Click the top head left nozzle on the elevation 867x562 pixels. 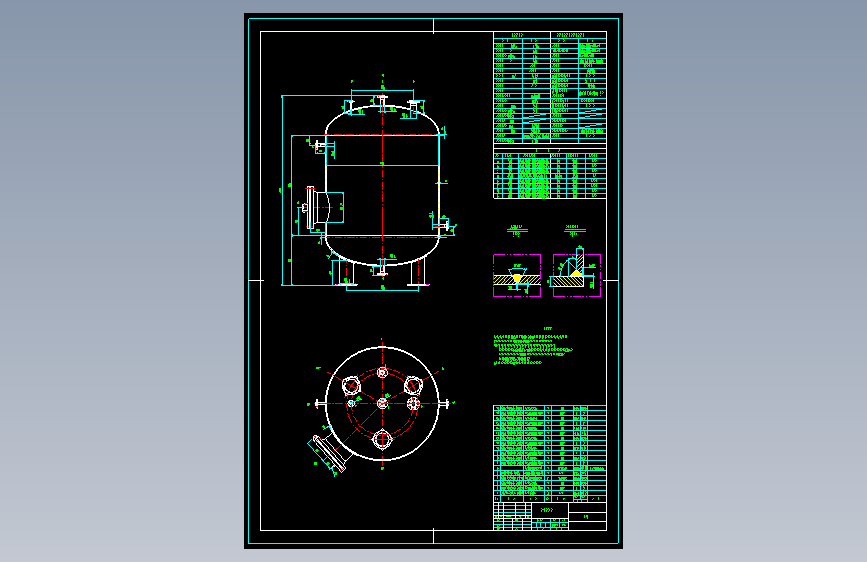350,107
